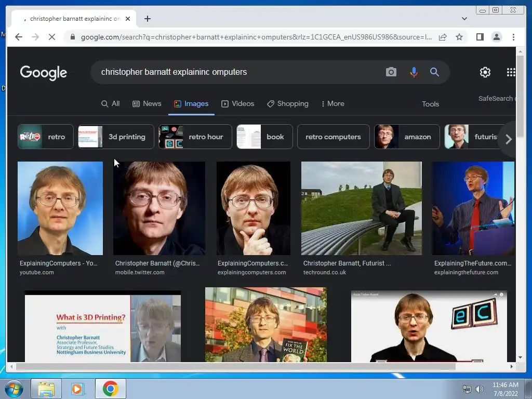Switch to the All results tab
The image size is (532, 399).
click(x=111, y=104)
